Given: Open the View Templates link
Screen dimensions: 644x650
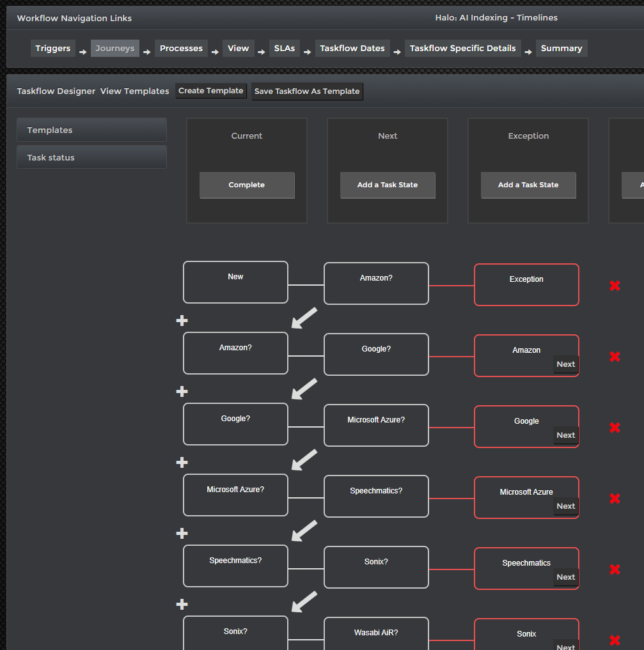Looking at the screenshot, I should (135, 91).
